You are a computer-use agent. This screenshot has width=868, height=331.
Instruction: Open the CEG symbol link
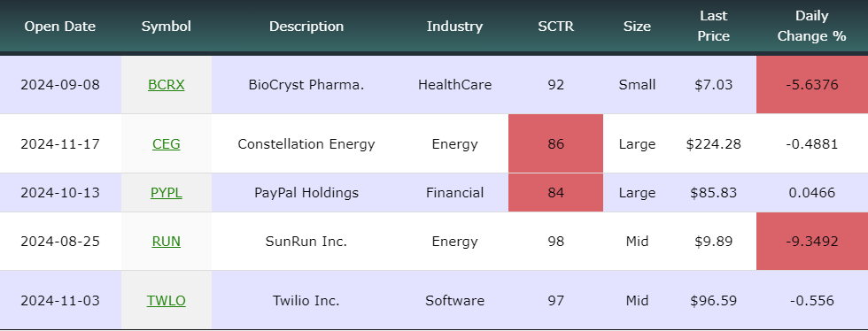pos(167,144)
